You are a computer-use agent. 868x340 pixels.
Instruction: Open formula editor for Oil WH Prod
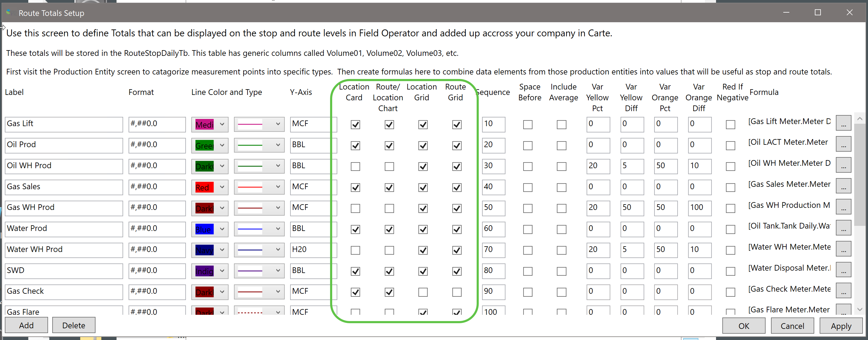843,165
